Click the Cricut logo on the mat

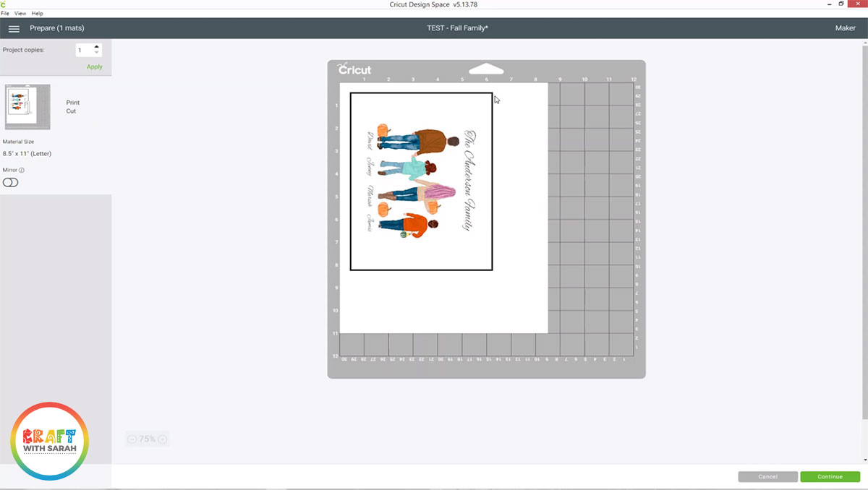tap(354, 69)
